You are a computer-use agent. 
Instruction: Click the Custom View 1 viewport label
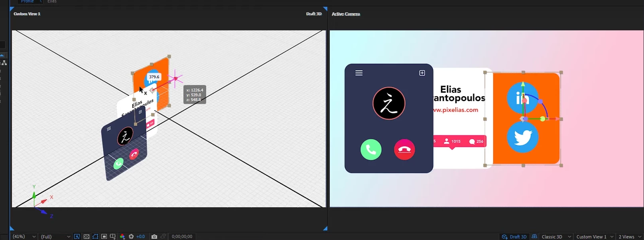27,14
